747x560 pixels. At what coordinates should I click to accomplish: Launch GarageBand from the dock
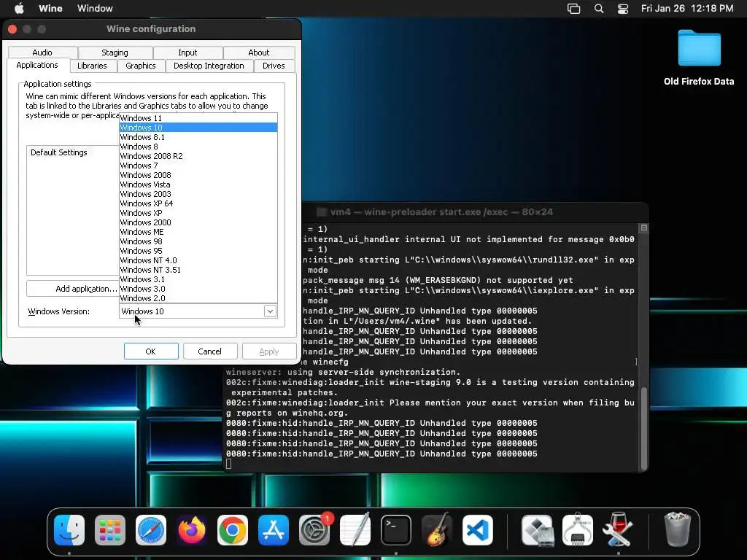coord(437,530)
